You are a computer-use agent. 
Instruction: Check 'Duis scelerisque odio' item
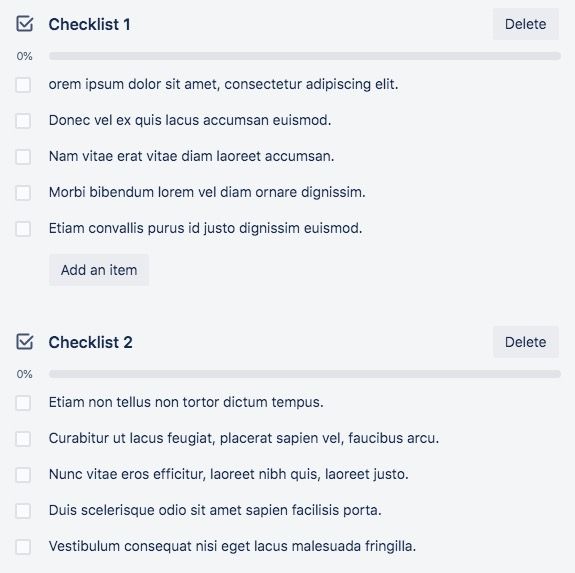pyautogui.click(x=23, y=510)
